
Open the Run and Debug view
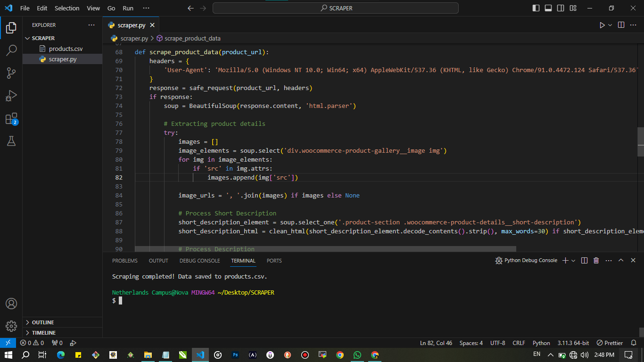[11, 96]
